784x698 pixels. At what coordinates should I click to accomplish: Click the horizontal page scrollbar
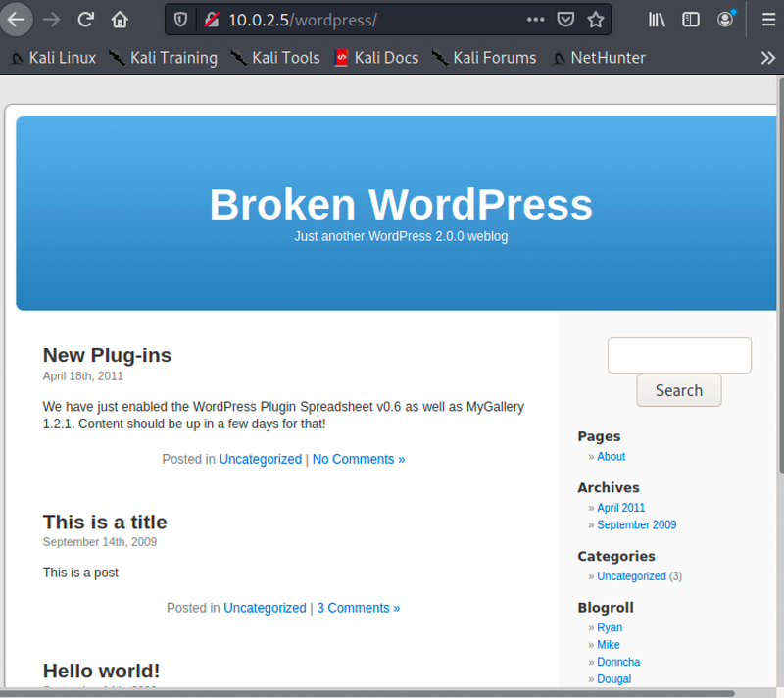point(367,694)
